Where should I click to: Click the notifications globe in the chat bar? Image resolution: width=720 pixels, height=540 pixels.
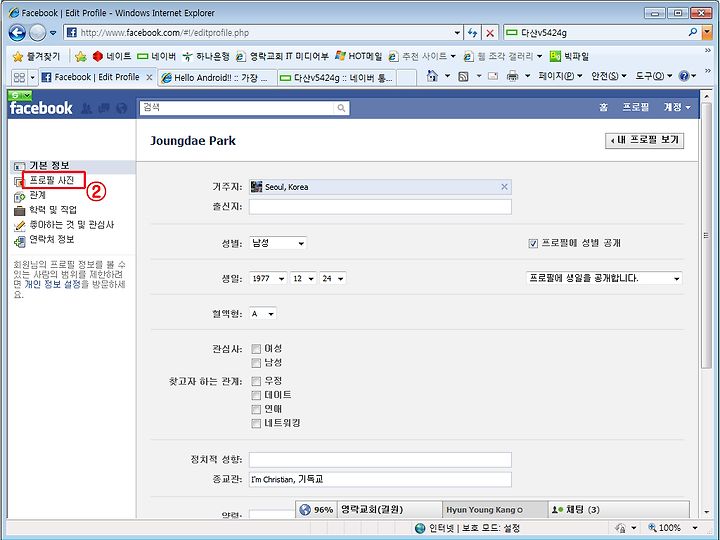pos(305,510)
